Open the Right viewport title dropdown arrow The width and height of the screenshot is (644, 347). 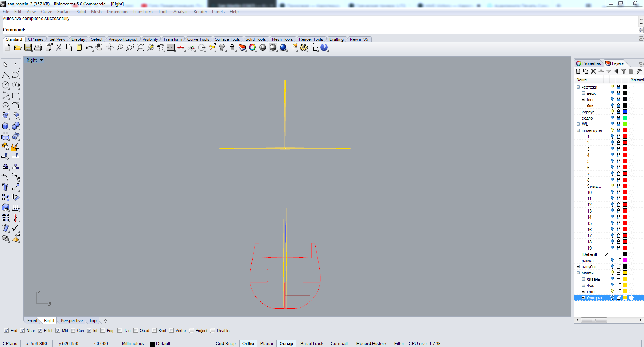42,60
